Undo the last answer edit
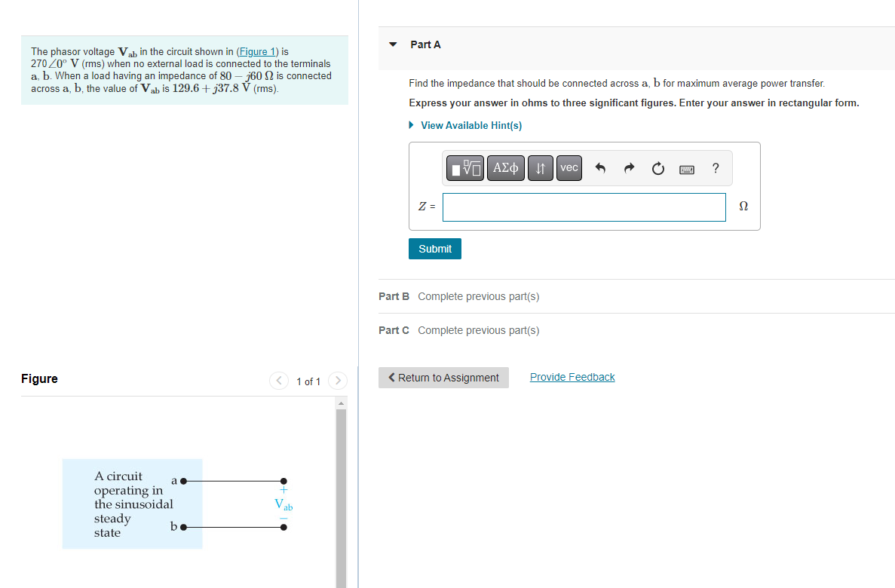This screenshot has height=588, width=895. pos(600,167)
